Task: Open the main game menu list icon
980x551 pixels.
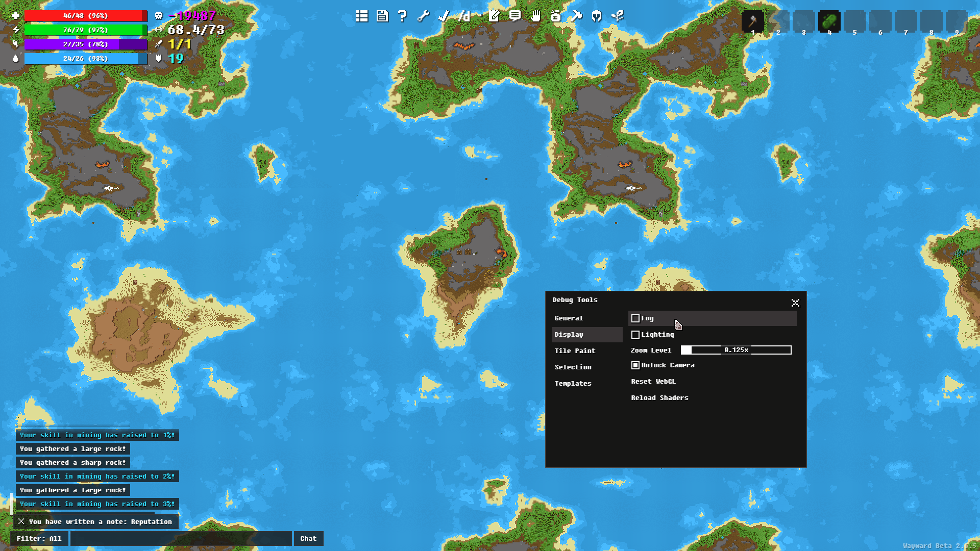Action: tap(362, 16)
